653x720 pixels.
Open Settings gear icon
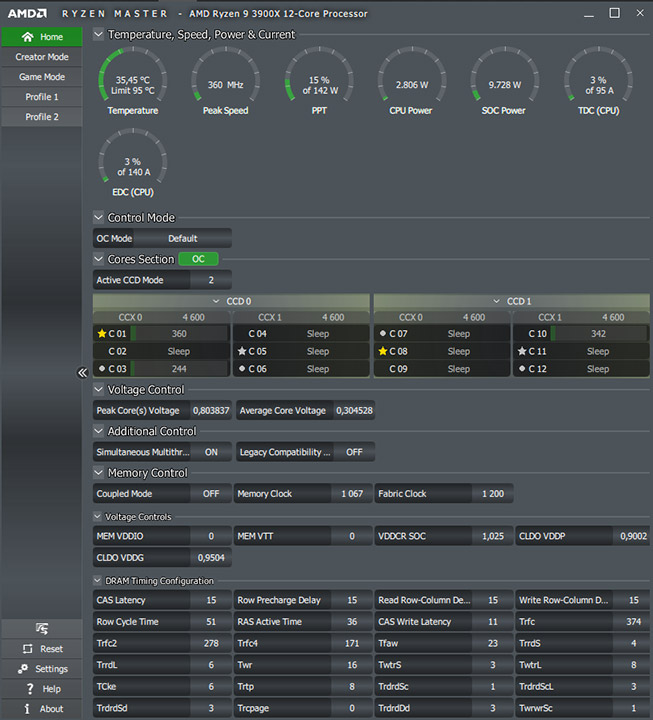[23, 669]
